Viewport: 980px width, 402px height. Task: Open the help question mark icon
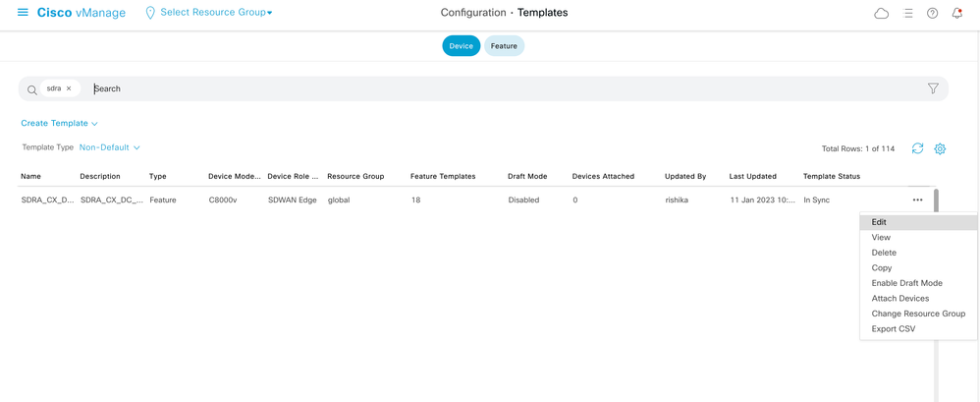pos(933,13)
